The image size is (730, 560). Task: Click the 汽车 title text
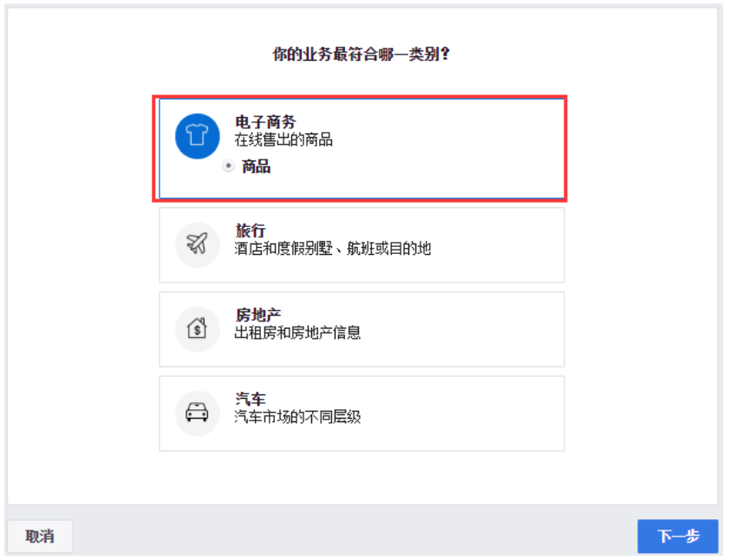click(251, 399)
